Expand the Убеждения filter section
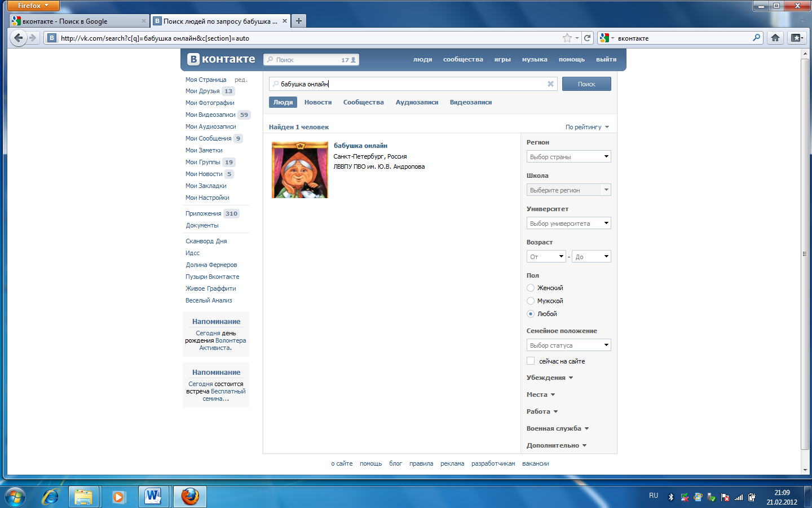The width and height of the screenshot is (812, 508). point(550,378)
